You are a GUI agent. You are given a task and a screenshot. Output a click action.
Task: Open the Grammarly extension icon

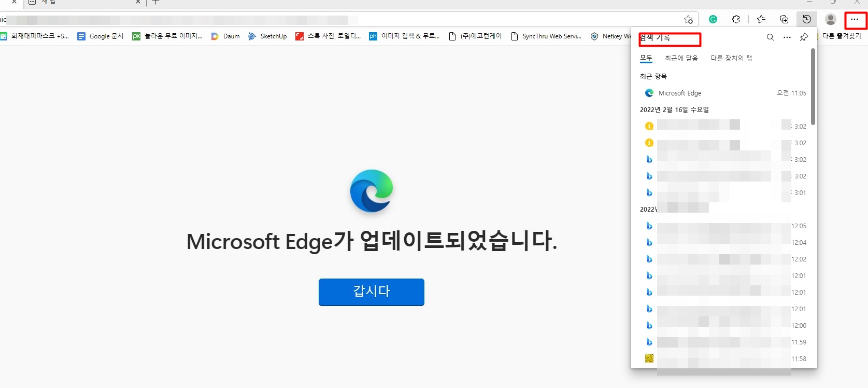713,19
